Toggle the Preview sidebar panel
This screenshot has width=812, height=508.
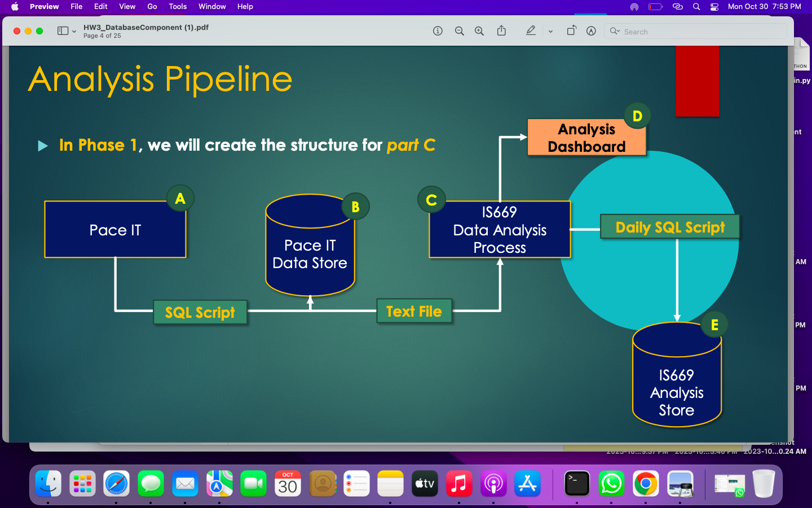coord(62,30)
